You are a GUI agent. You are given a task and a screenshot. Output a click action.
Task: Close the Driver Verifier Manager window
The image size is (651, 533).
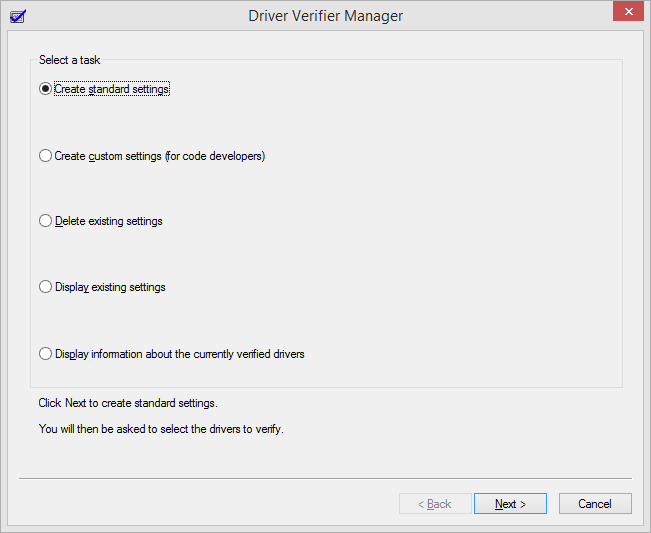[x=627, y=13]
